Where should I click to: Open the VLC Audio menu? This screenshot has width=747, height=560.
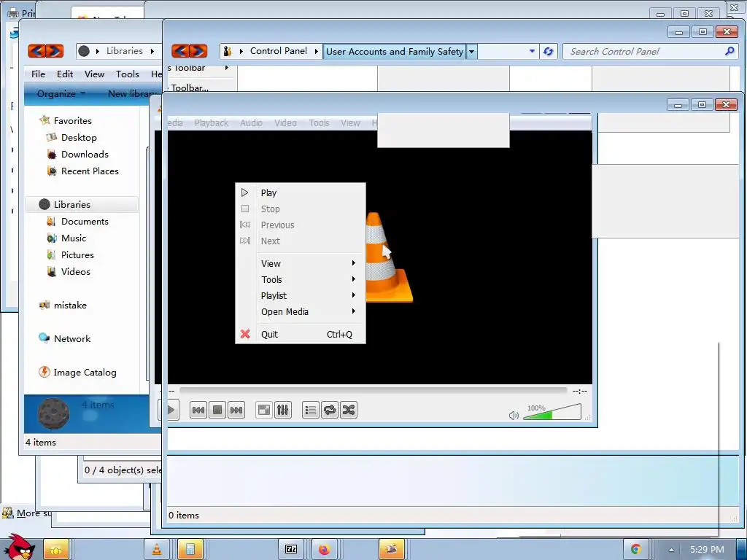[x=251, y=123]
